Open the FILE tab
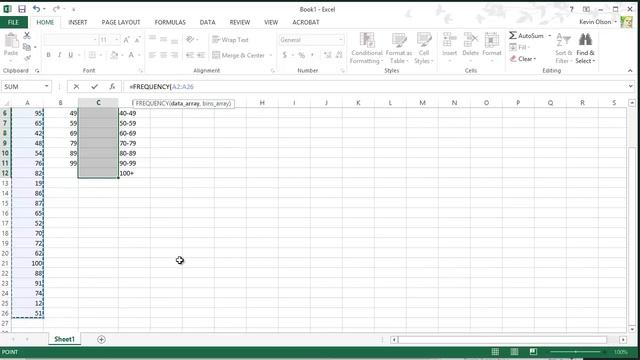The height and width of the screenshot is (360, 640). (13, 22)
